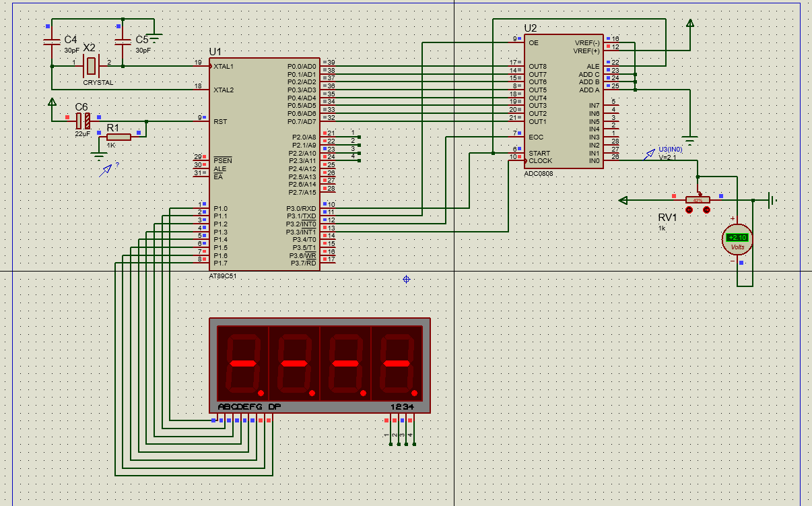Select the RV1 potentiometer body showing 42%
Image resolution: width=812 pixels, height=506 pixels.
click(698, 200)
